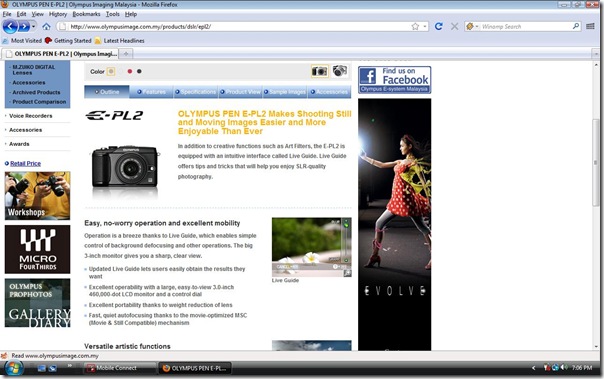Go back with the browser Back arrow
This screenshot has height=379, width=604.
(x=10, y=27)
